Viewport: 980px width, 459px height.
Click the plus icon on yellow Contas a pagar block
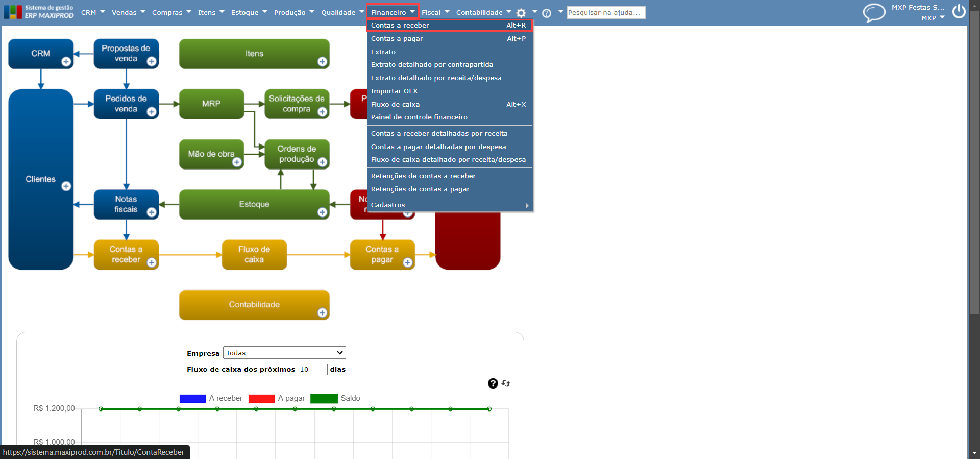pos(407,262)
